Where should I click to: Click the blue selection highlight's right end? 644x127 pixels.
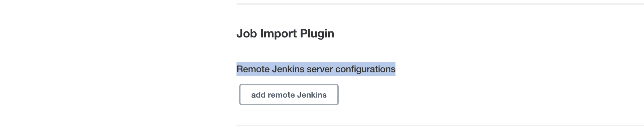(394, 69)
